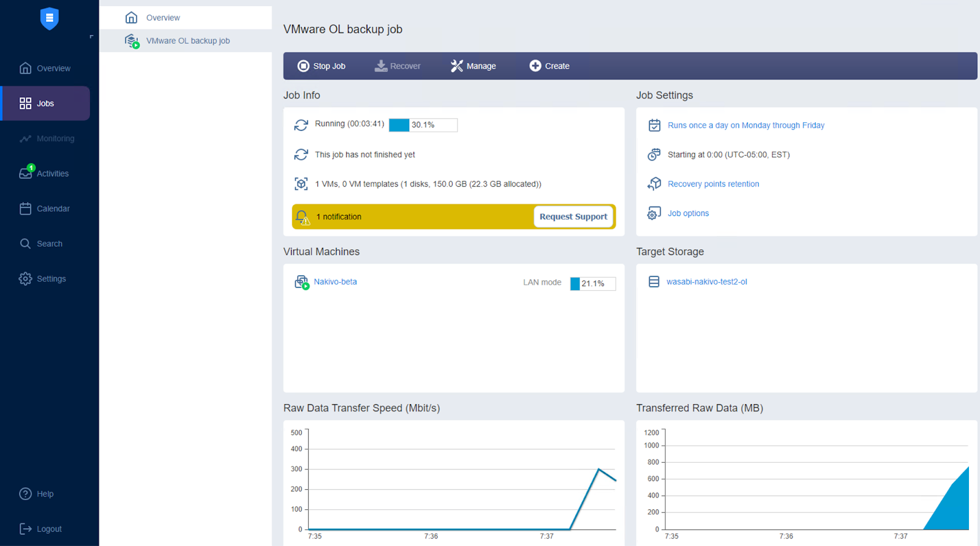Select Jobs in the left sidebar
Viewport: 980px width, 546px height.
tap(46, 103)
